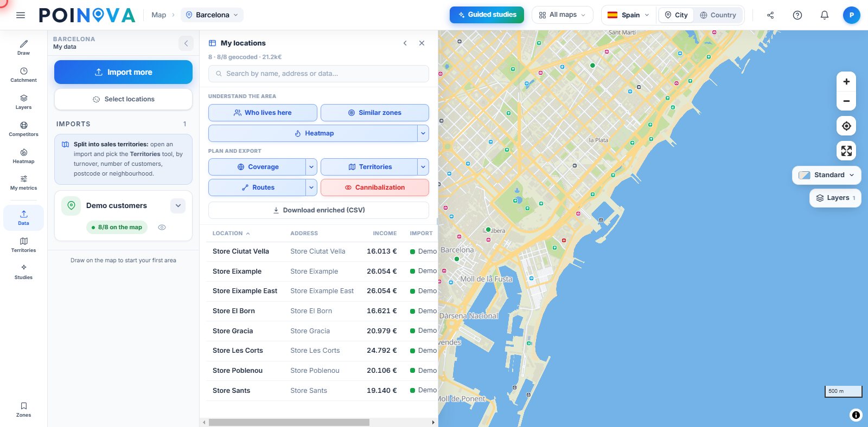868x427 pixels.
Task: Open the Studies sidebar item
Action: 23,271
